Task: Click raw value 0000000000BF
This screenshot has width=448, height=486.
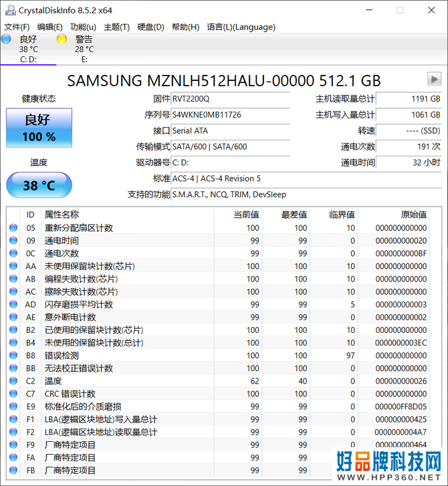Action: [x=401, y=253]
